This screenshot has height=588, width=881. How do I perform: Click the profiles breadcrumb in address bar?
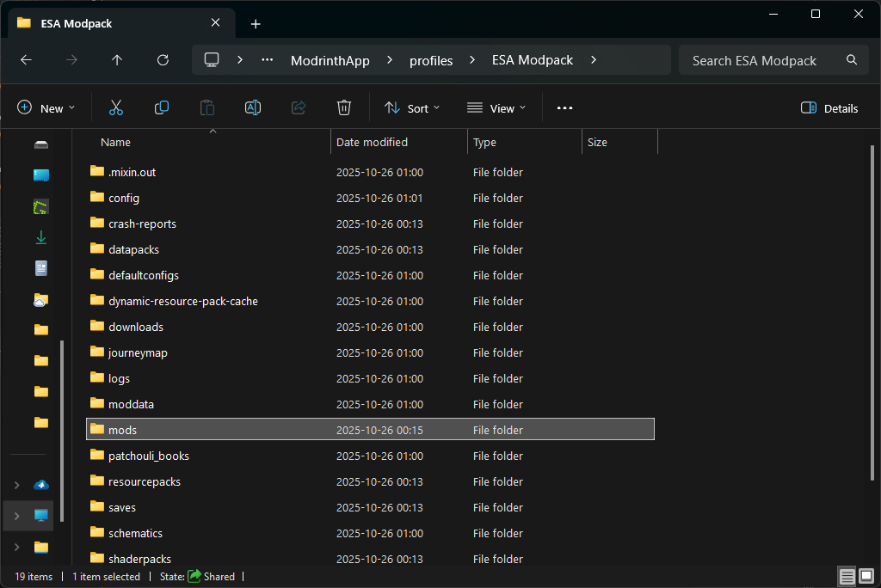(x=430, y=60)
